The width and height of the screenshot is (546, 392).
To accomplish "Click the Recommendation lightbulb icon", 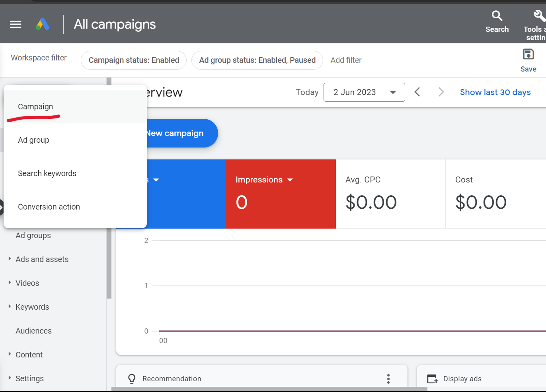I will (x=132, y=378).
